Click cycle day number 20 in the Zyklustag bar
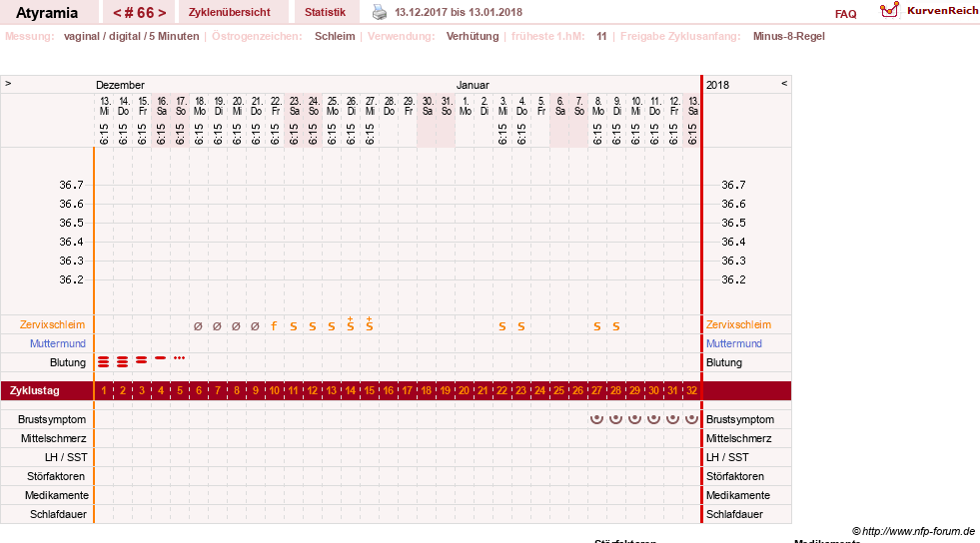Screen dimensions: 980x543 tap(464, 390)
